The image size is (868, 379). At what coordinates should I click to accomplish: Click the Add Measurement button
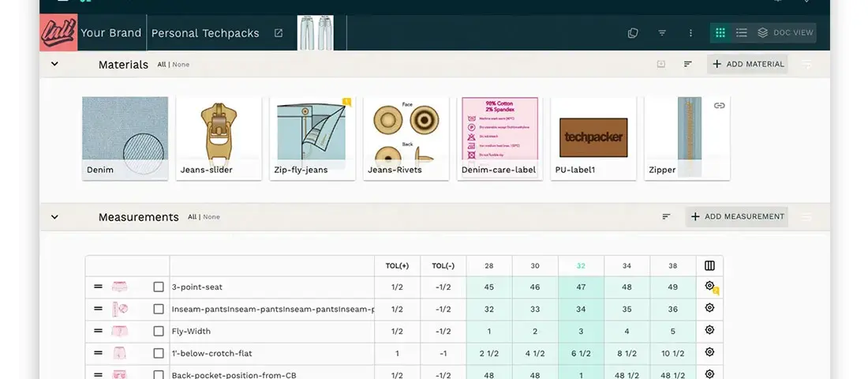736,216
